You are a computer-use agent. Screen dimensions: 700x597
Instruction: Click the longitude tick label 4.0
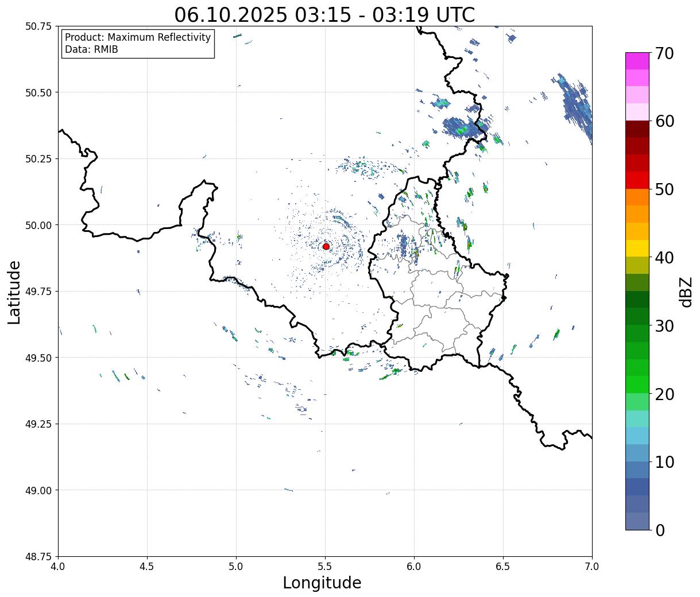click(58, 567)
